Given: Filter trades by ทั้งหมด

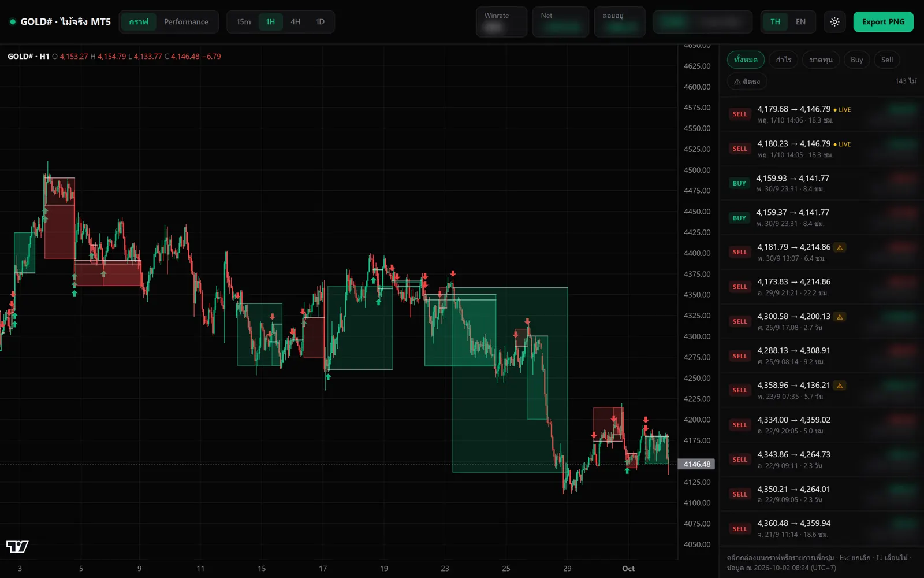Looking at the screenshot, I should tap(746, 60).
